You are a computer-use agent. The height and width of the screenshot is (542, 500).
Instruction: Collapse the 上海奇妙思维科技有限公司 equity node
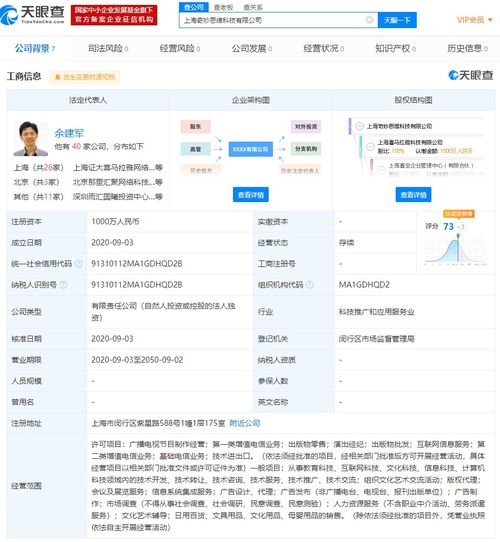click(359, 126)
